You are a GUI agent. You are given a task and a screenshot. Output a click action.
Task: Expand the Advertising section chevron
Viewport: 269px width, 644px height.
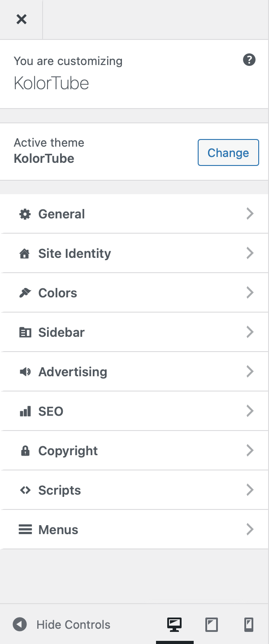pos(250,372)
